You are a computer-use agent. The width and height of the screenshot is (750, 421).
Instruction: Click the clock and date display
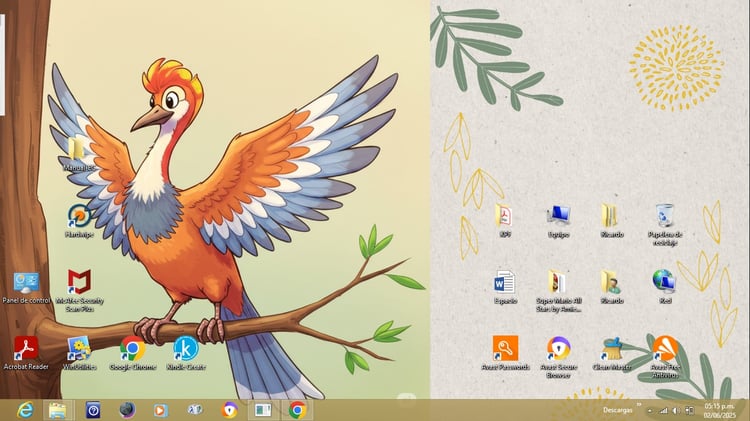point(719,410)
